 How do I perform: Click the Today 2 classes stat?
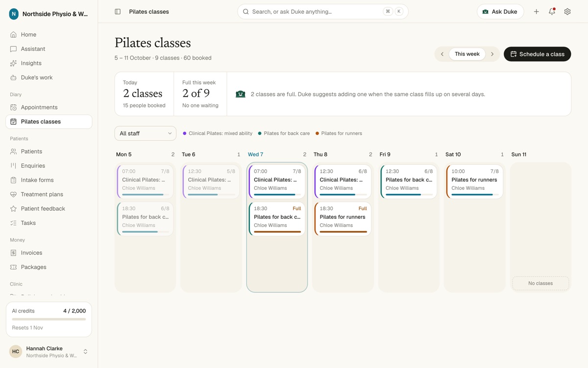point(144,94)
